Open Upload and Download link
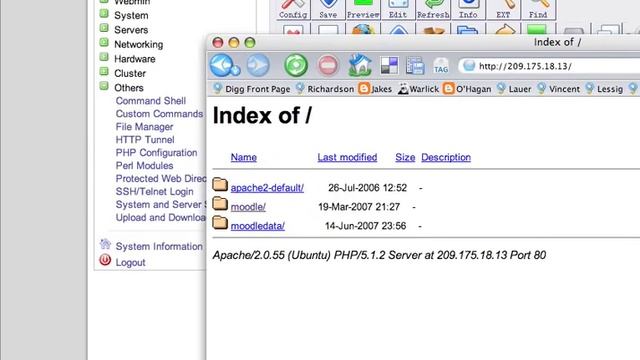Image resolution: width=640 pixels, height=360 pixels. [x=161, y=218]
